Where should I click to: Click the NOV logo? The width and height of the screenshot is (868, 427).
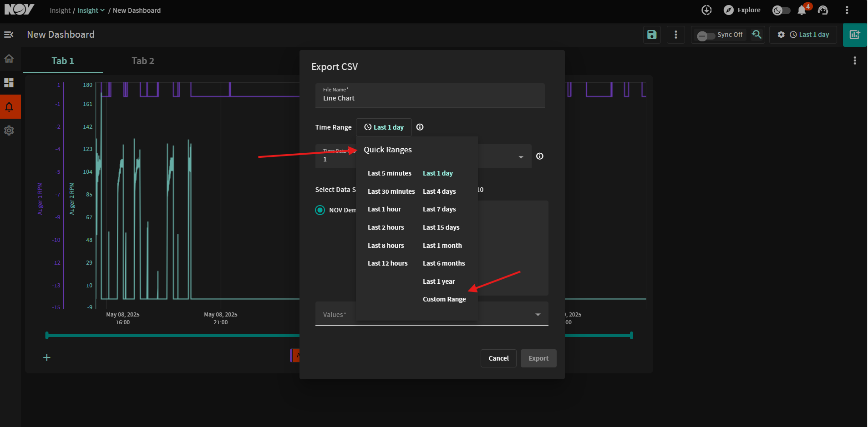click(x=19, y=10)
